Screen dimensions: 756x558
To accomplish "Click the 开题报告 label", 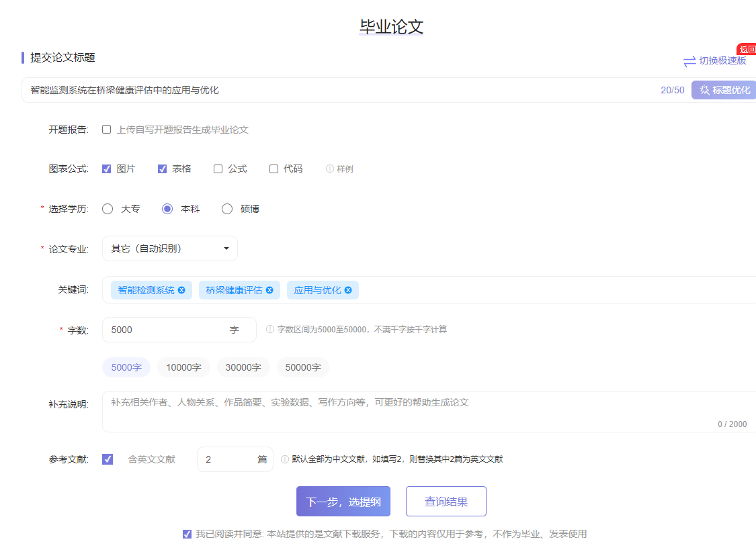I will (x=69, y=130).
